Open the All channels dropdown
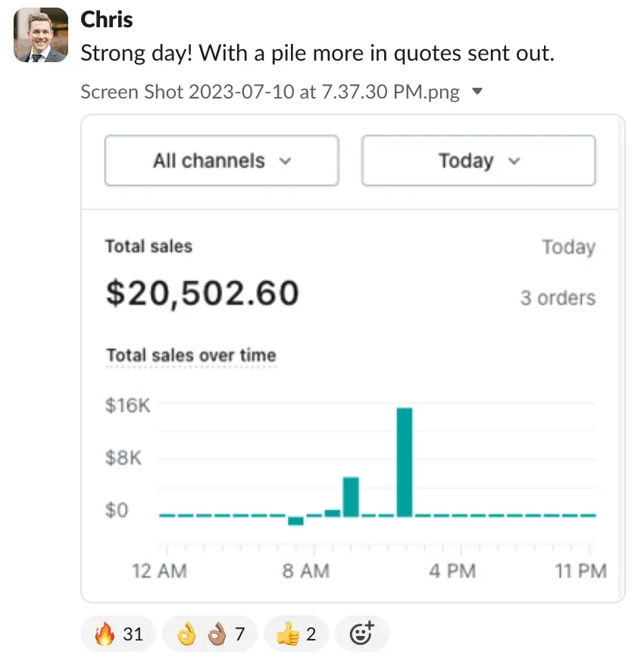Screen dimensions: 644x667 click(x=221, y=161)
